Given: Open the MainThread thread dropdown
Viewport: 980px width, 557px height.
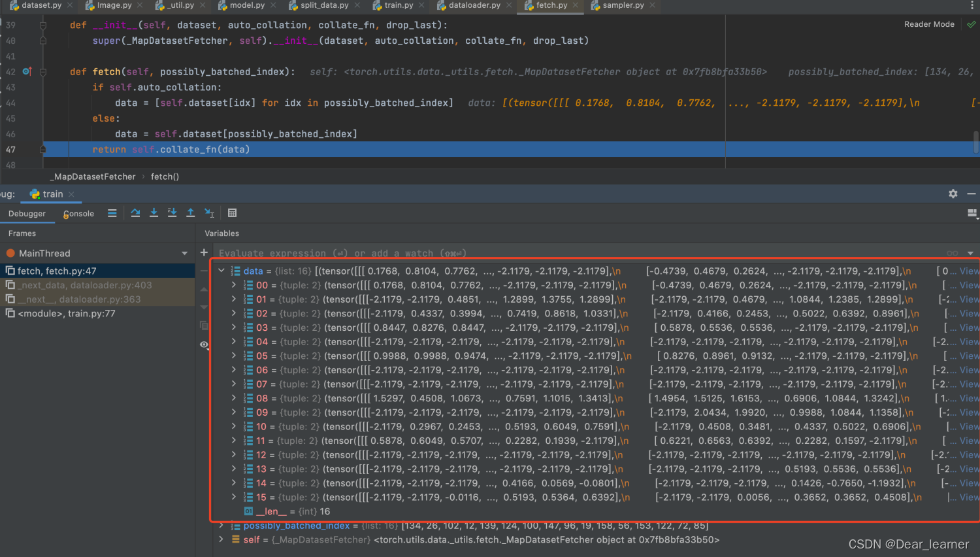Looking at the screenshot, I should [184, 254].
